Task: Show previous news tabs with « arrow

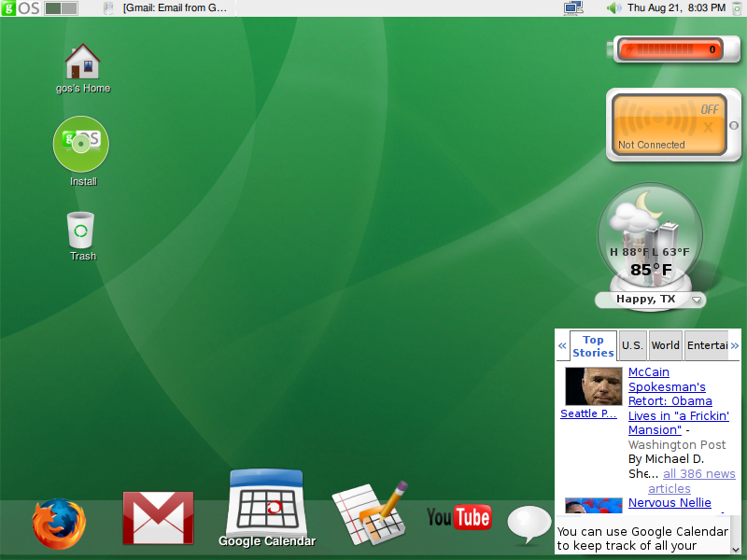Action: [562, 345]
